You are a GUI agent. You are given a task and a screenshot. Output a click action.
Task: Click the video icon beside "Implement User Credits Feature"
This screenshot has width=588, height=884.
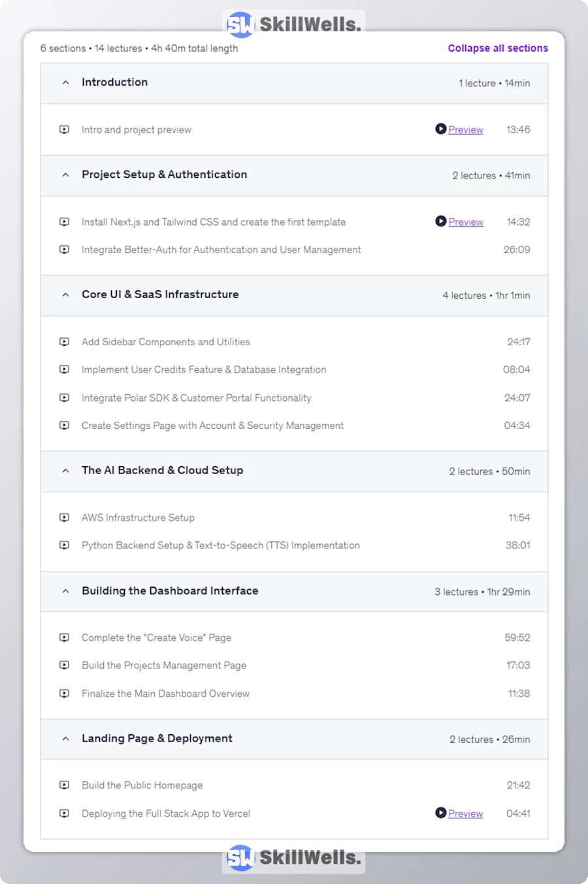[64, 369]
